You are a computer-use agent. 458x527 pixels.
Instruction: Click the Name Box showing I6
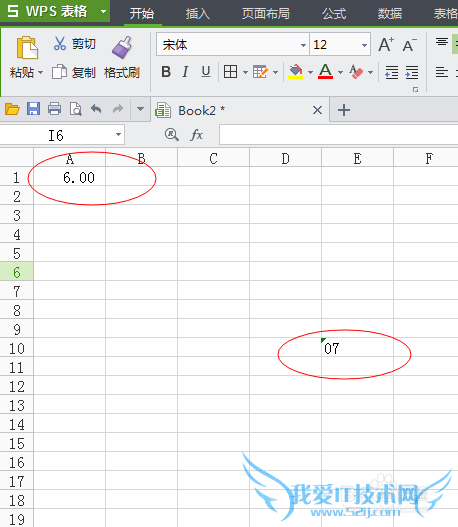point(56,135)
